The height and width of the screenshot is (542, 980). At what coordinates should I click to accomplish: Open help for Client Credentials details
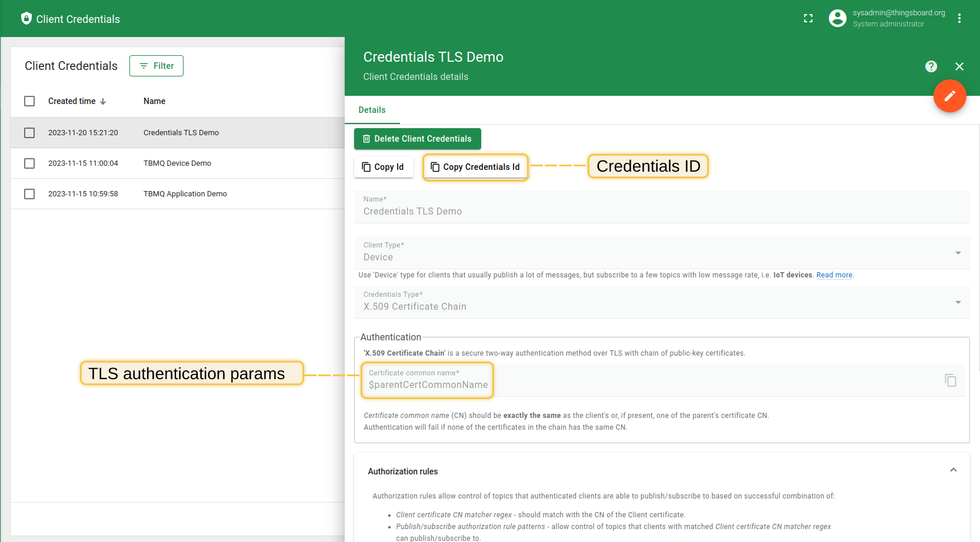click(x=931, y=66)
